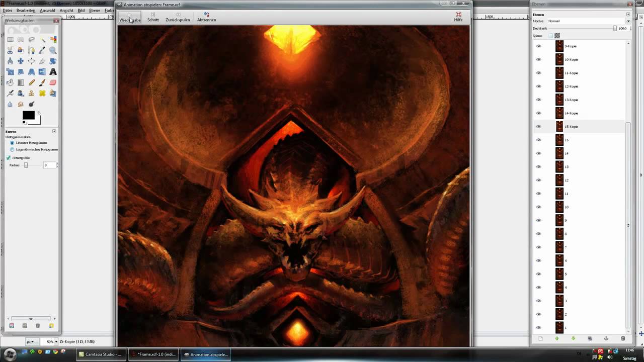
Task: Choose the Smudge tool
Action: (x=21, y=104)
